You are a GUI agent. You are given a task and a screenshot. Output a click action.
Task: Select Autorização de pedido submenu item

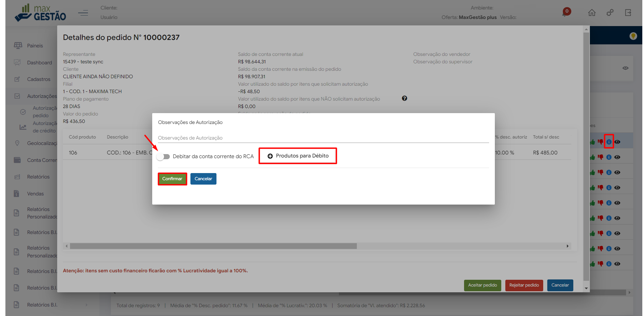(x=45, y=112)
